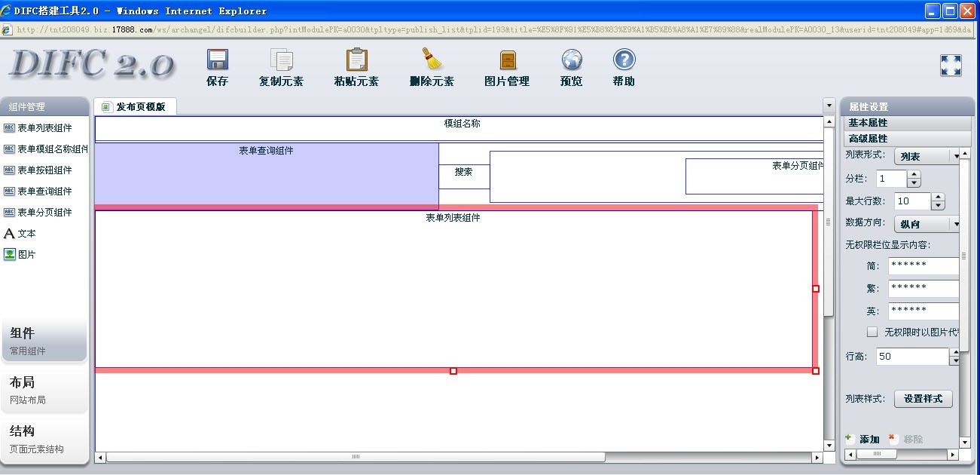Open the 列表形式 dropdown showing 列表
Image resolution: width=980 pixels, height=475 pixels.
[927, 157]
